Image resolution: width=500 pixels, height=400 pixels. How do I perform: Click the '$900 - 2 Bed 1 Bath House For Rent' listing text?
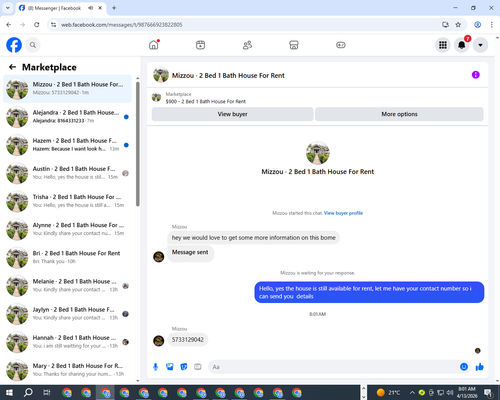pos(206,101)
